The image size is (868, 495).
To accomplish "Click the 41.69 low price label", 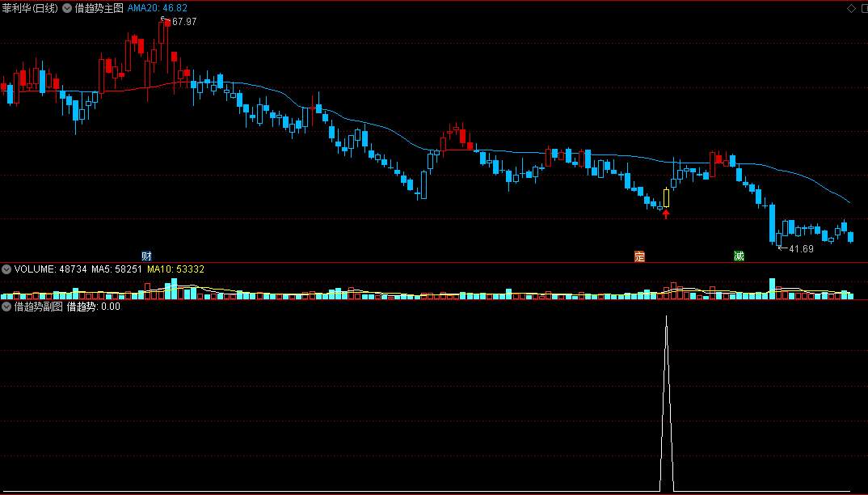I will 801,249.
